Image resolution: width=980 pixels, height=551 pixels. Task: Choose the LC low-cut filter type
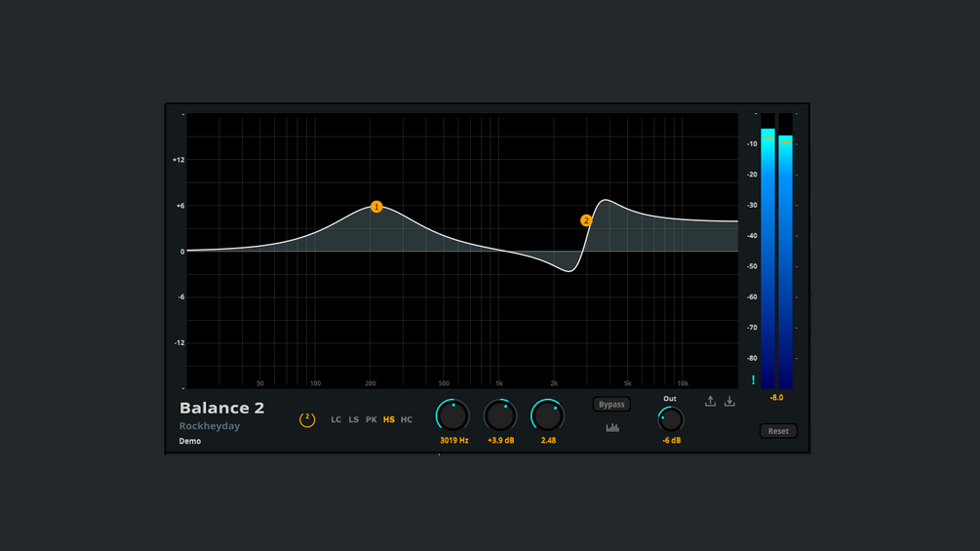pos(336,419)
